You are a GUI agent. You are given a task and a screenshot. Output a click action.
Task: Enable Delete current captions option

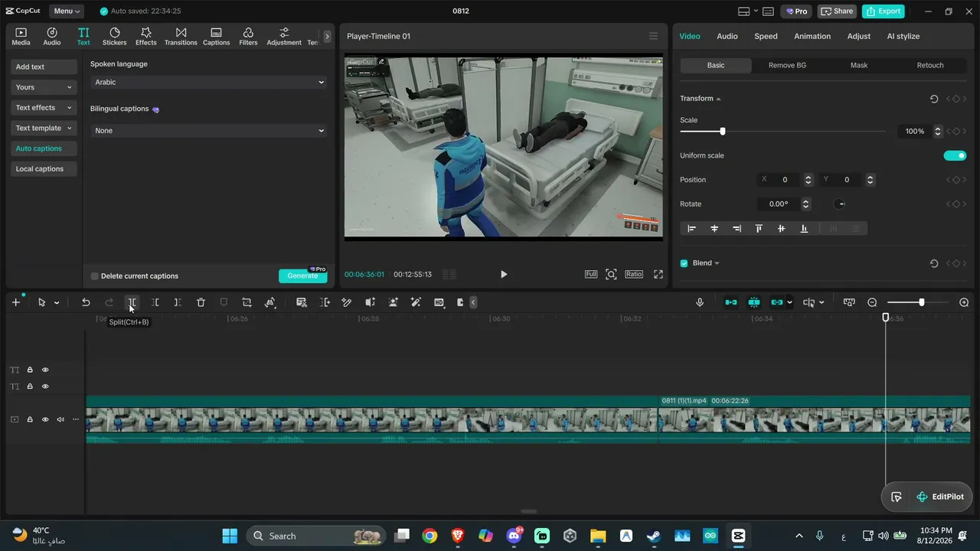(95, 276)
